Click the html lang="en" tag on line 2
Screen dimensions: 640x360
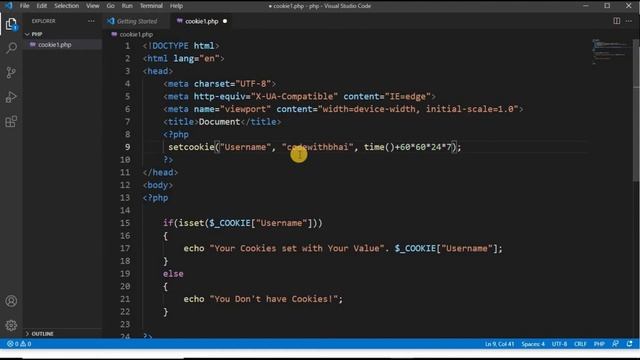point(183,58)
